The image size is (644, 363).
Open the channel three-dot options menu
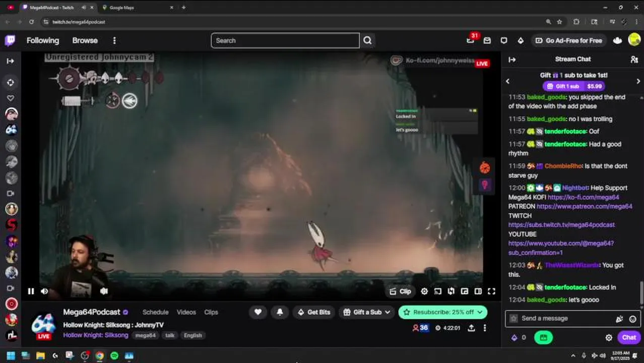point(485,328)
